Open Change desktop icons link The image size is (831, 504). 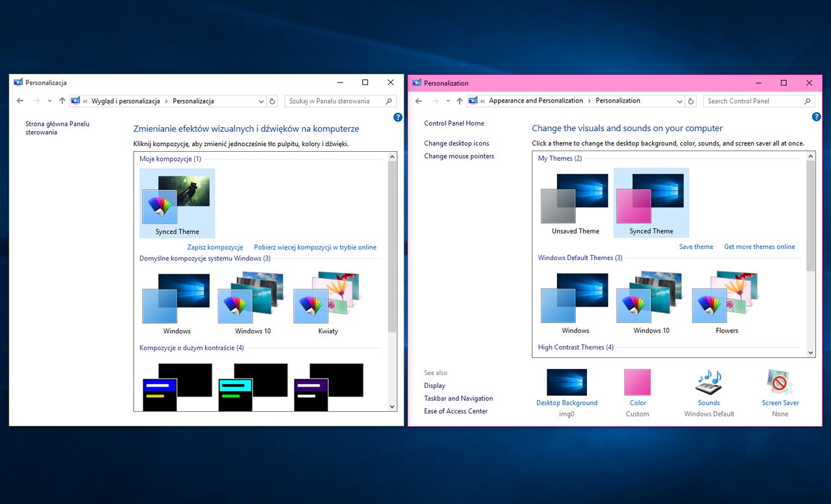tap(456, 143)
